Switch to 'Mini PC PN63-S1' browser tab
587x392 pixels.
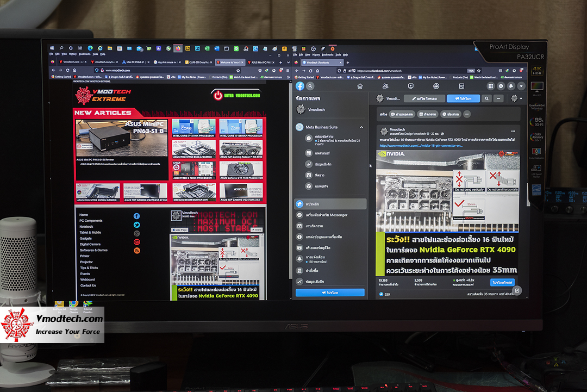pos(135,62)
